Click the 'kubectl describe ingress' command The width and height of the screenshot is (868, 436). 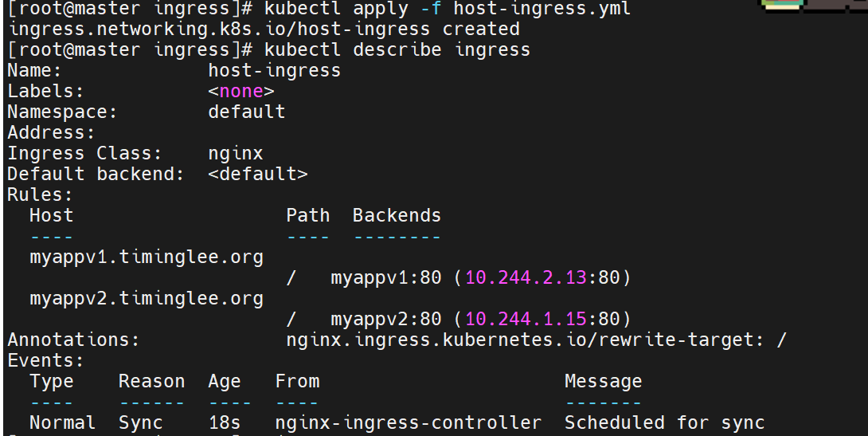397,49
